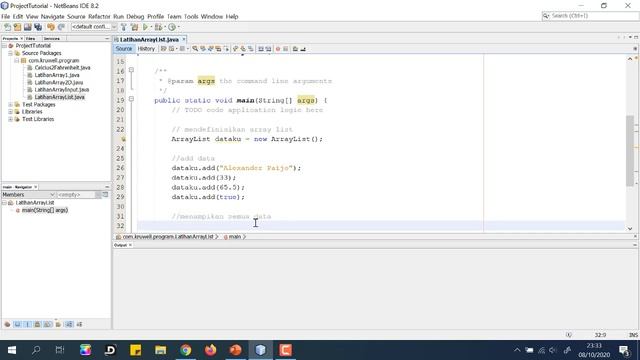This screenshot has width=640, height=360.
Task: Open File Explorer from the taskbar
Action: click(x=160, y=350)
